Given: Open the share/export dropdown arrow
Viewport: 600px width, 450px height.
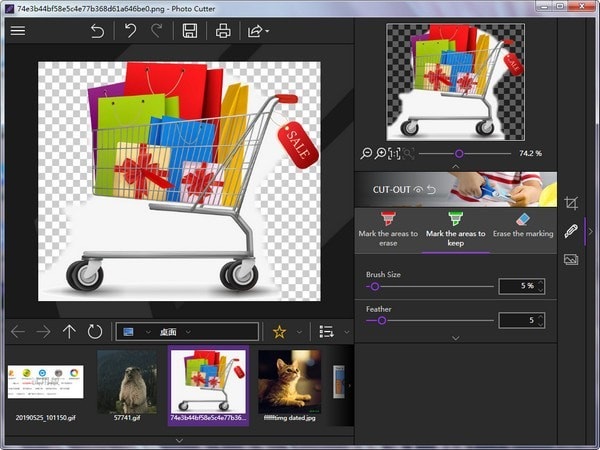Looking at the screenshot, I should point(267,32).
